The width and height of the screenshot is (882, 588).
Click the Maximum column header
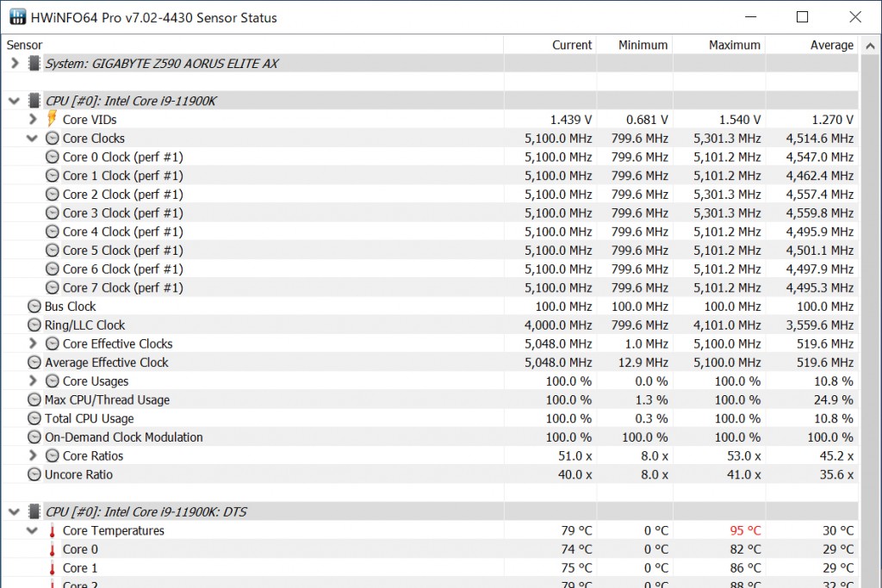click(719, 45)
